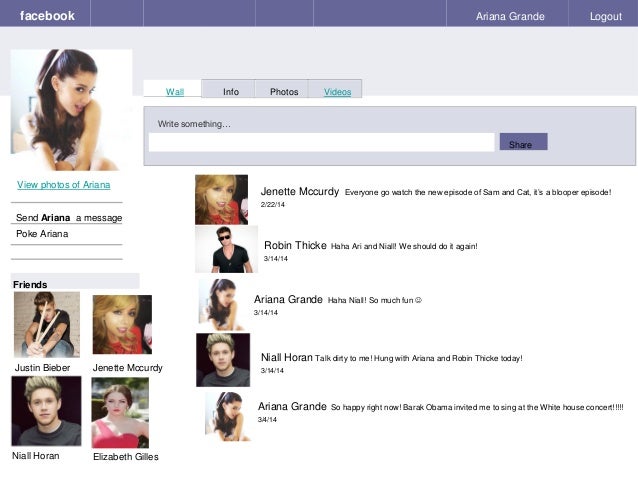Click the 3/14/14 date under Robin Thicke
Screen dimensions: 638x479
coord(276,258)
